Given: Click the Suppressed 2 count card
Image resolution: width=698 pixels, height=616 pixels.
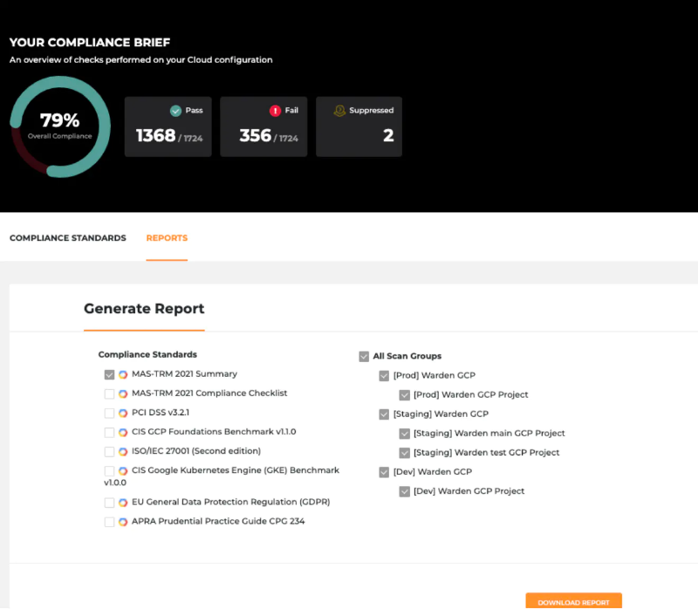Looking at the screenshot, I should click(x=359, y=127).
